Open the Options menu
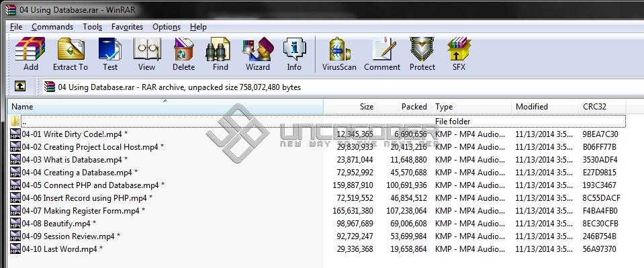This screenshot has width=644, height=268. point(167,27)
